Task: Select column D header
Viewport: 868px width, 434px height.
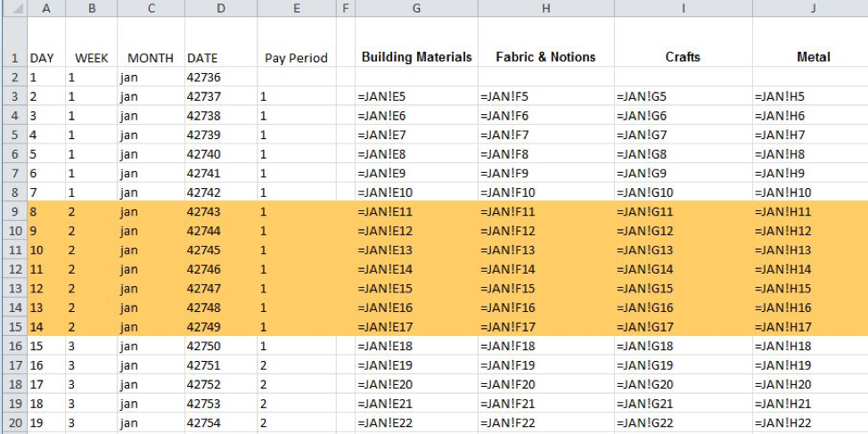Action: [x=221, y=8]
